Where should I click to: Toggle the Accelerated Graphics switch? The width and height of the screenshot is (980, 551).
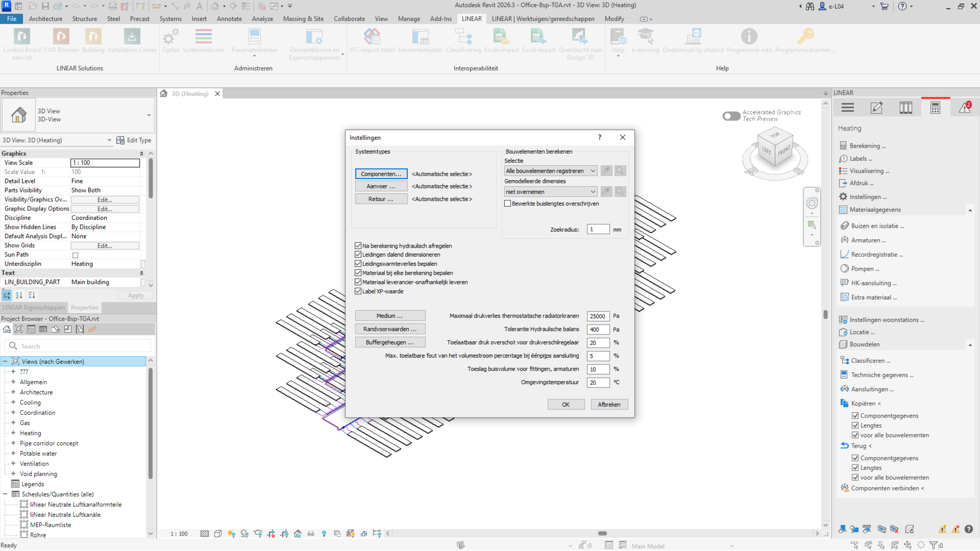click(x=731, y=116)
